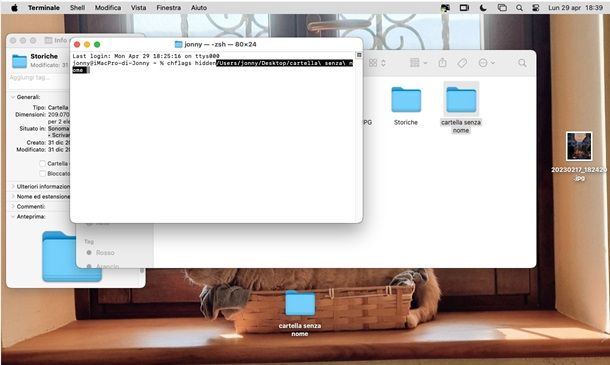The width and height of the screenshot is (610, 365).
Task: Open the Finder action ellipsis menu
Action: pyautogui.click(x=486, y=63)
